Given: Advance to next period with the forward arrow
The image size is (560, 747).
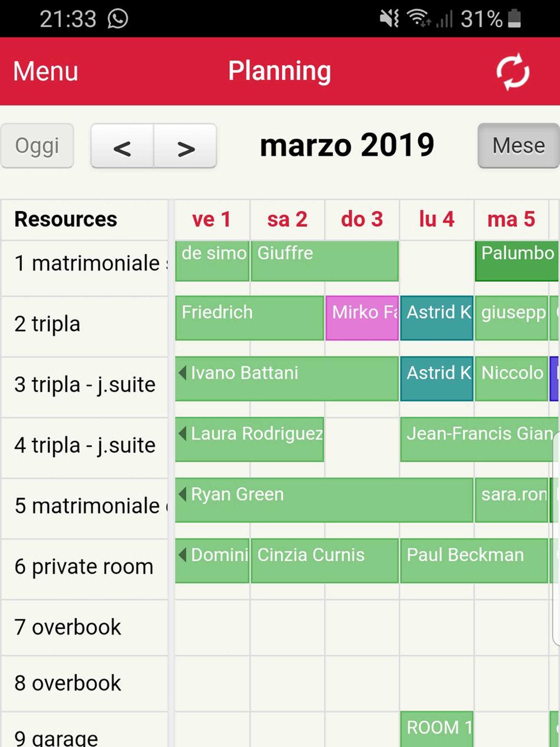Looking at the screenshot, I should (x=185, y=146).
